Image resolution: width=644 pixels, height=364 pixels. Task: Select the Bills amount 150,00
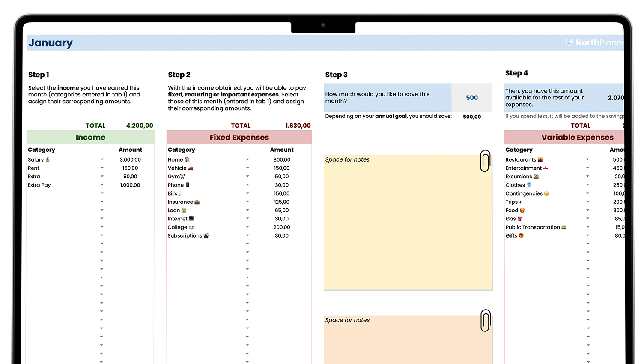coord(282,193)
